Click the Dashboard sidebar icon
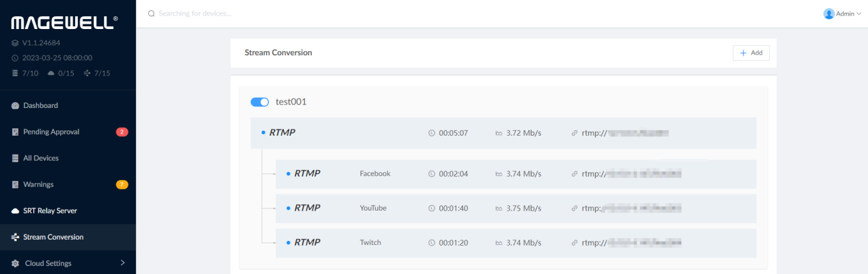Screen dimensions: 868x274 [16, 106]
